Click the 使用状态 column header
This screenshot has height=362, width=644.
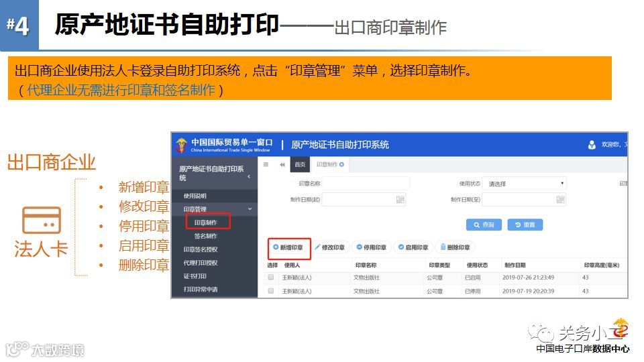(477, 265)
